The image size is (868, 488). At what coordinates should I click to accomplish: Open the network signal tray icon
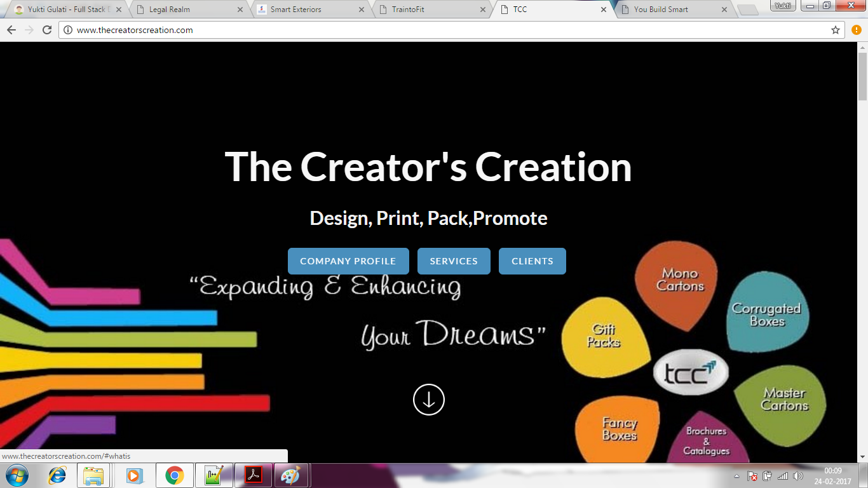click(x=783, y=476)
